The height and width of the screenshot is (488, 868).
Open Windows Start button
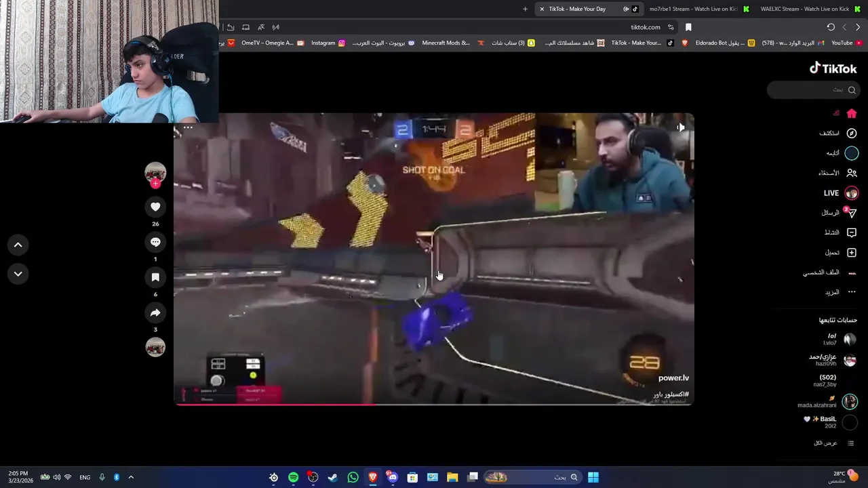[x=593, y=477]
